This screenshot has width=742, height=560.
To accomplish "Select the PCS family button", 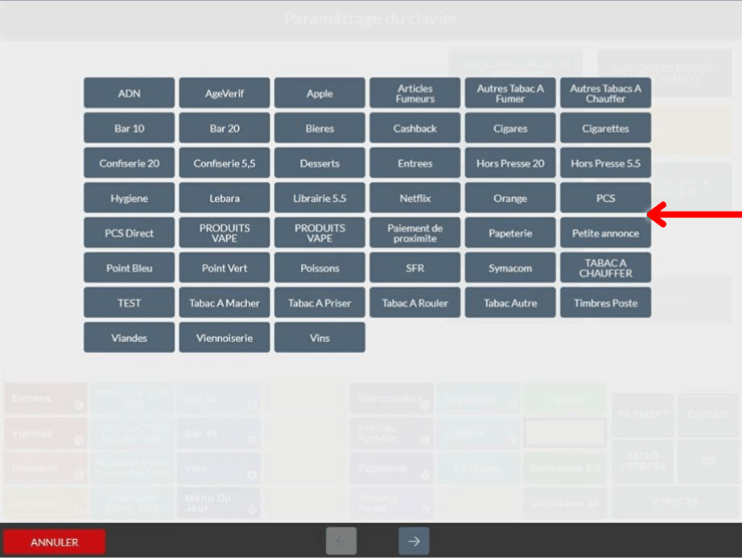I will click(x=606, y=198).
